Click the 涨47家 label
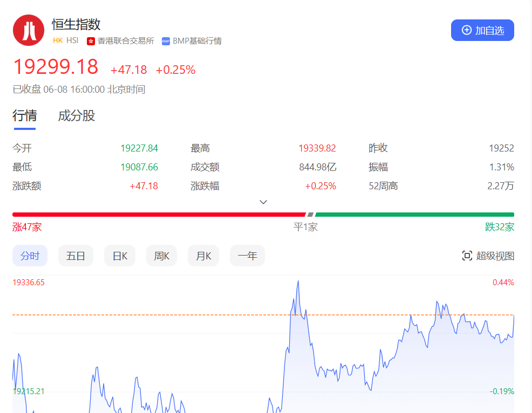Viewport: 532px width, 413px height. [x=27, y=227]
